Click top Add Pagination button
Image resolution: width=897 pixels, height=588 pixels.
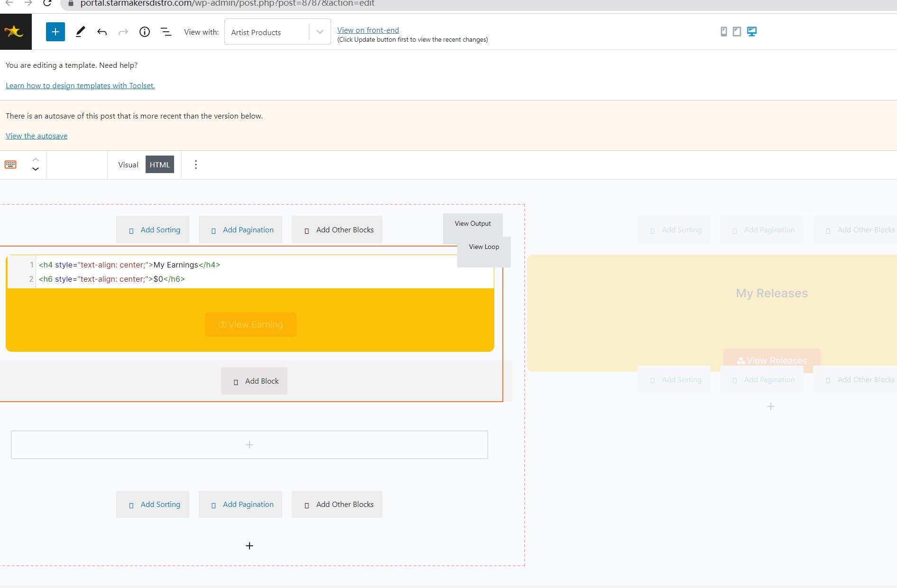240,230
